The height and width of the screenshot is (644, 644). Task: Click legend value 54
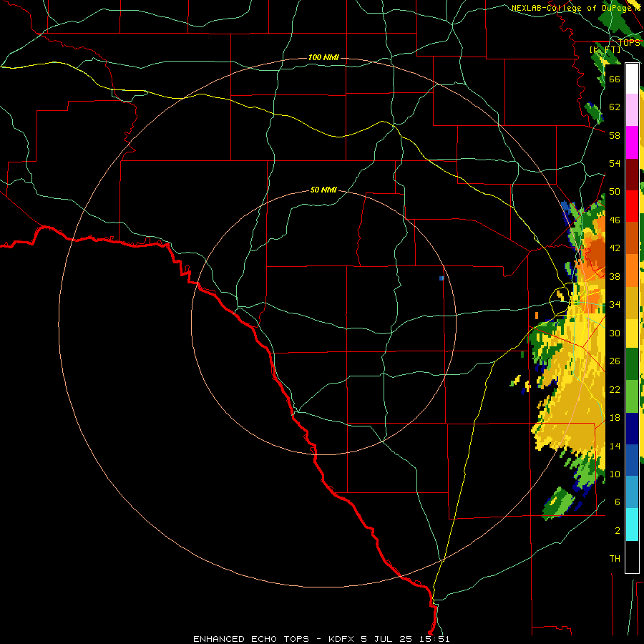click(615, 163)
